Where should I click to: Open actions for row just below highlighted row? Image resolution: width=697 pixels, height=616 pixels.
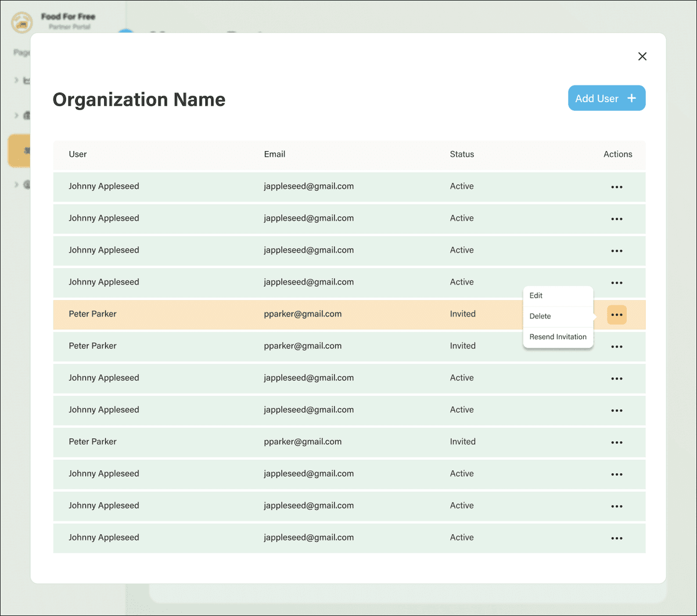point(616,347)
